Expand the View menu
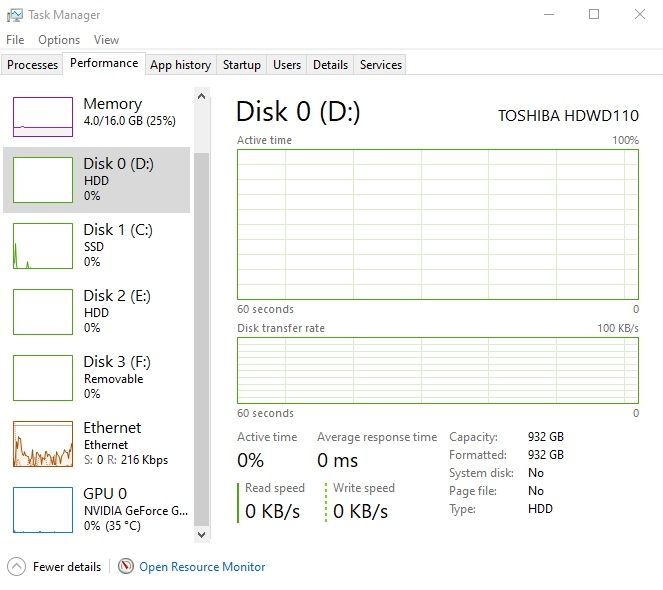663x590 pixels. click(106, 40)
